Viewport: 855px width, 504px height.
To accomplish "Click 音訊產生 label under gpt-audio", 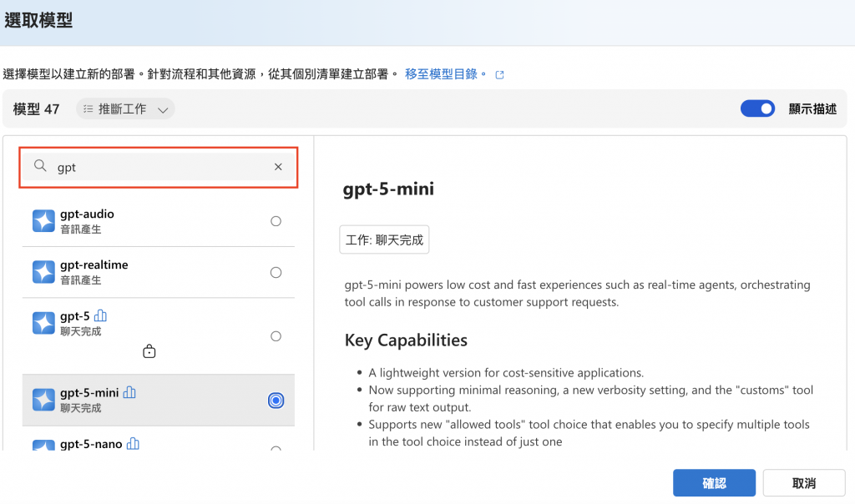I will pyautogui.click(x=81, y=229).
